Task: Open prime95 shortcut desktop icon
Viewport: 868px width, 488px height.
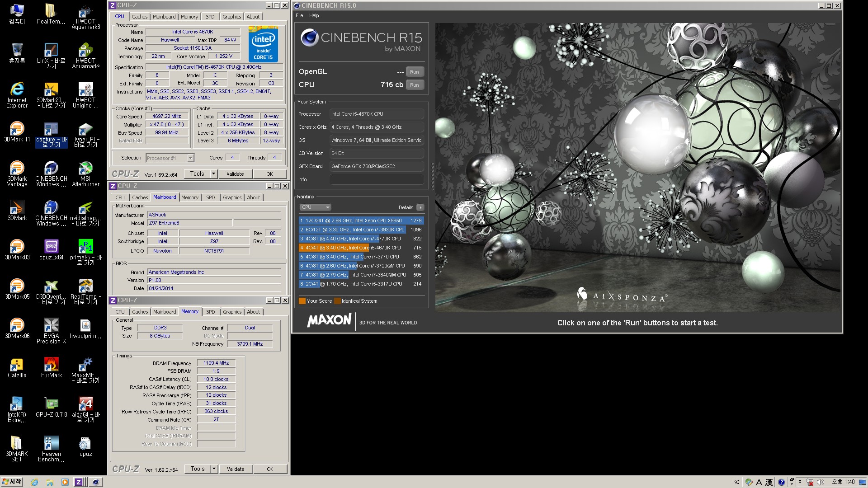Action: [x=85, y=253]
